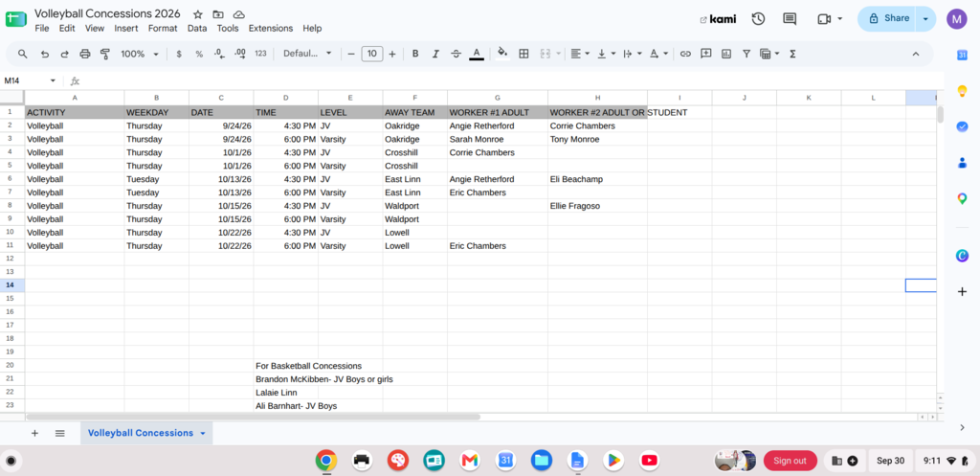The image size is (980, 476).
Task: Collapse the toolbar with the chevron
Action: (916, 54)
